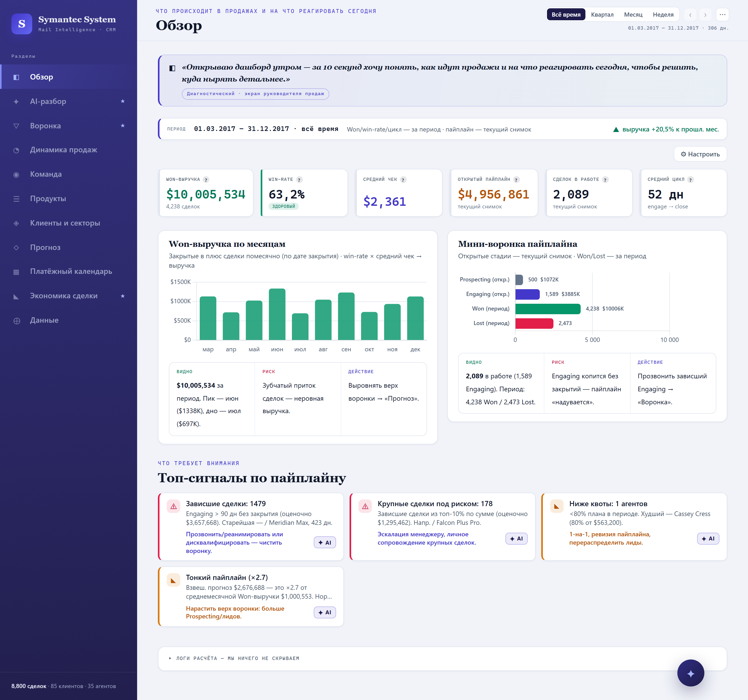This screenshot has width=748, height=700.
Task: Expand the Логи расчёта section
Action: 234,658
